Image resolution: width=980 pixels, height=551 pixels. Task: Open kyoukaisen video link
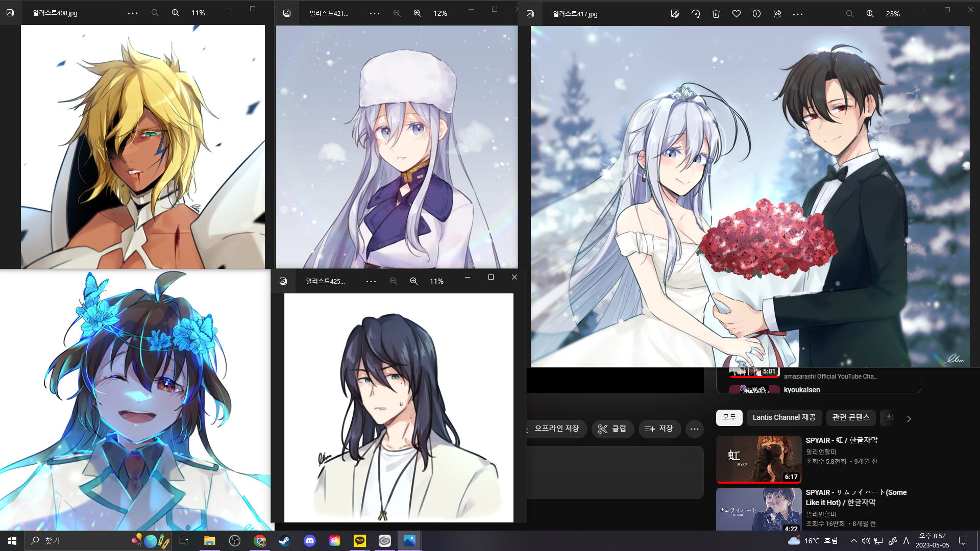[x=802, y=390]
